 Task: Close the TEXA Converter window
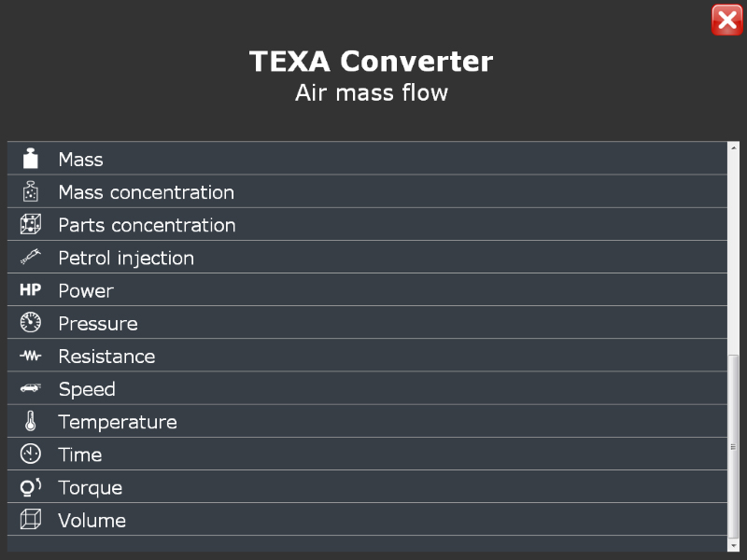click(726, 20)
